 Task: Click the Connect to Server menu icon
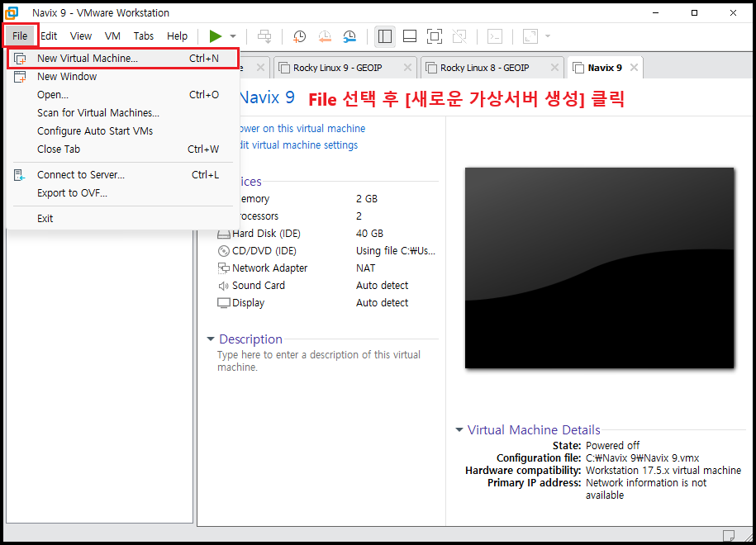pyautogui.click(x=19, y=175)
